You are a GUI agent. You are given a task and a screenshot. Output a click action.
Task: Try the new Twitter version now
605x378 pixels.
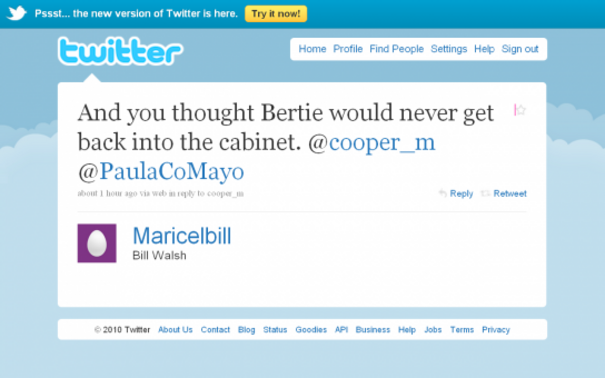pos(276,14)
